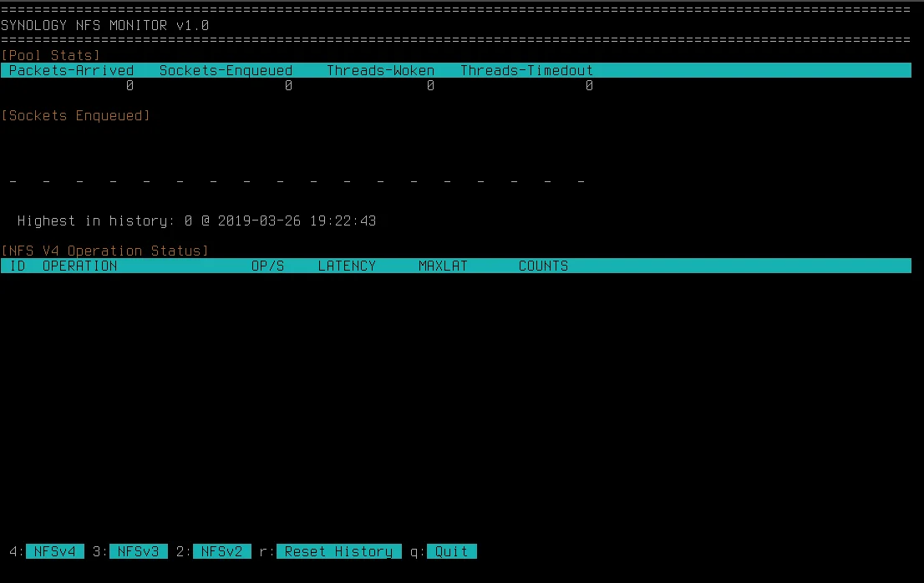Click the OPERATION column header
The width and height of the screenshot is (924, 583).
pos(79,266)
